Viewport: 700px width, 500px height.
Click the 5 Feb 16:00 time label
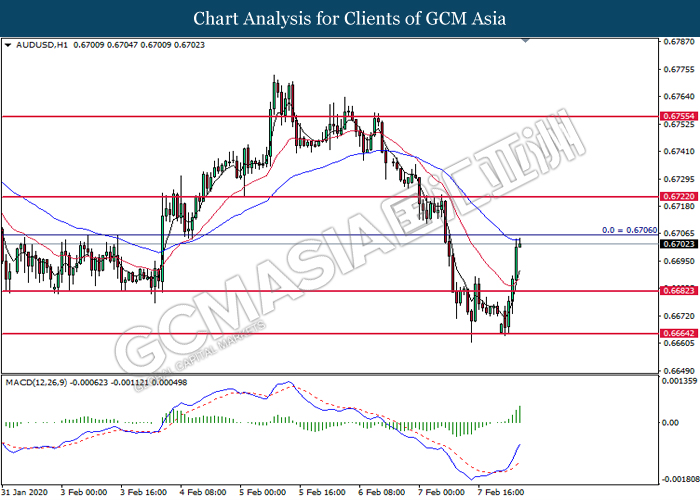point(322,492)
